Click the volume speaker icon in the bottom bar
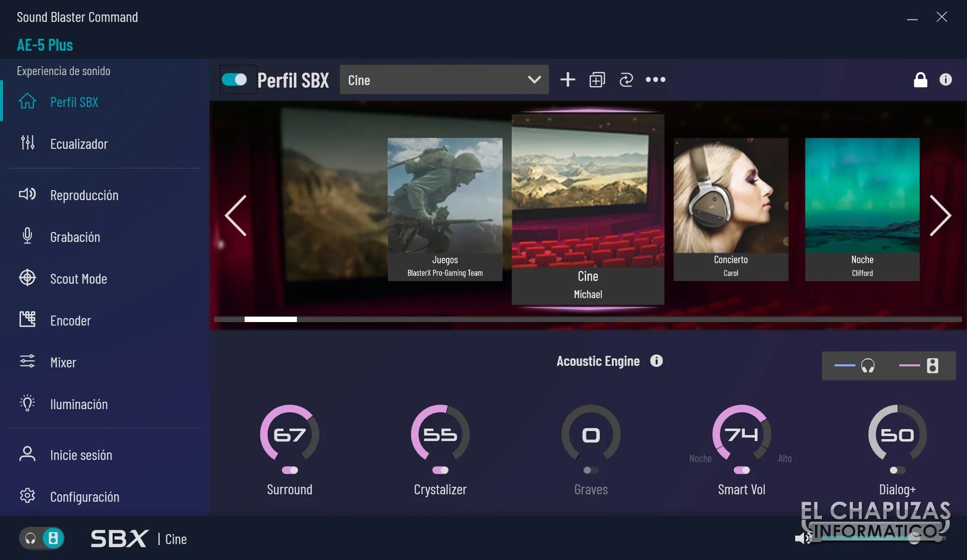967x560 pixels. [x=803, y=538]
